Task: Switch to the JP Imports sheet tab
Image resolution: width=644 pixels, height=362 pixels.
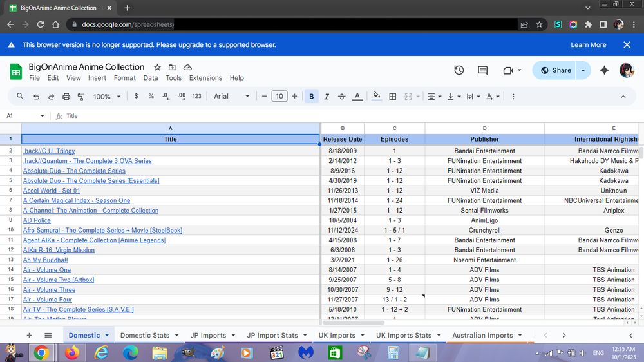Action: coord(208,335)
